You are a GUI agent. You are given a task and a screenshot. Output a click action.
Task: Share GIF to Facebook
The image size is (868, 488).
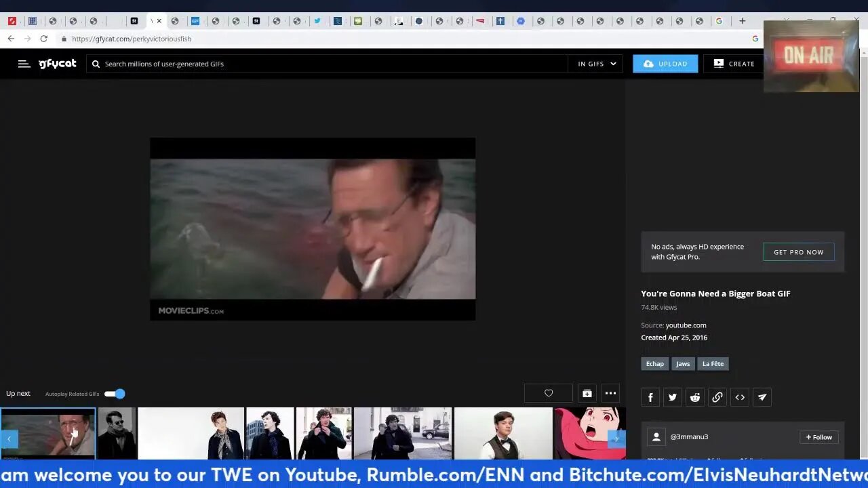[x=650, y=397]
